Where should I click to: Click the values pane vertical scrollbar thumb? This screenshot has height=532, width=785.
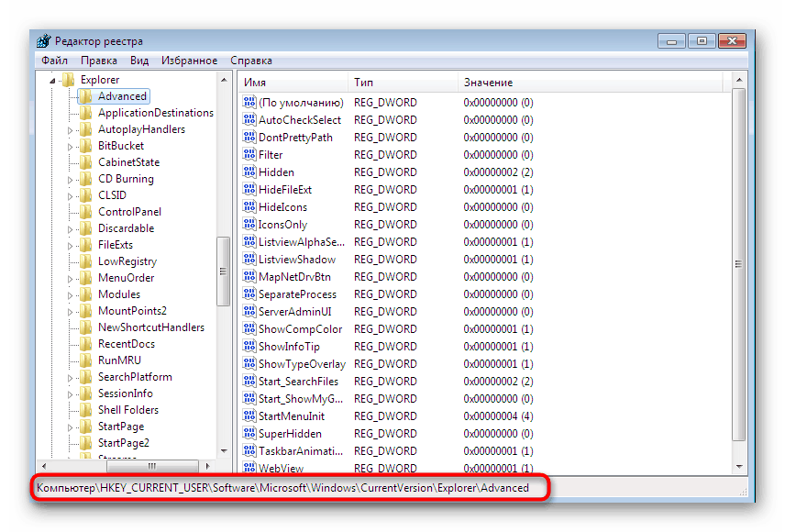pyautogui.click(x=739, y=264)
